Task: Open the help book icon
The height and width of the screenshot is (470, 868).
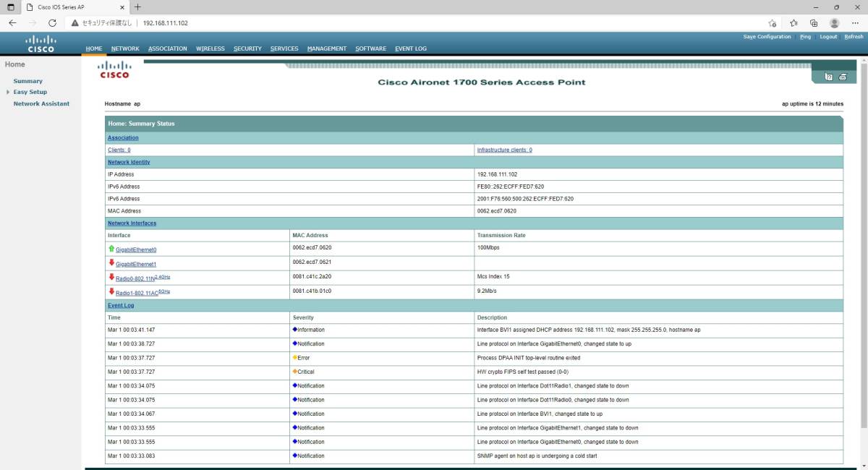Action: pyautogui.click(x=829, y=77)
